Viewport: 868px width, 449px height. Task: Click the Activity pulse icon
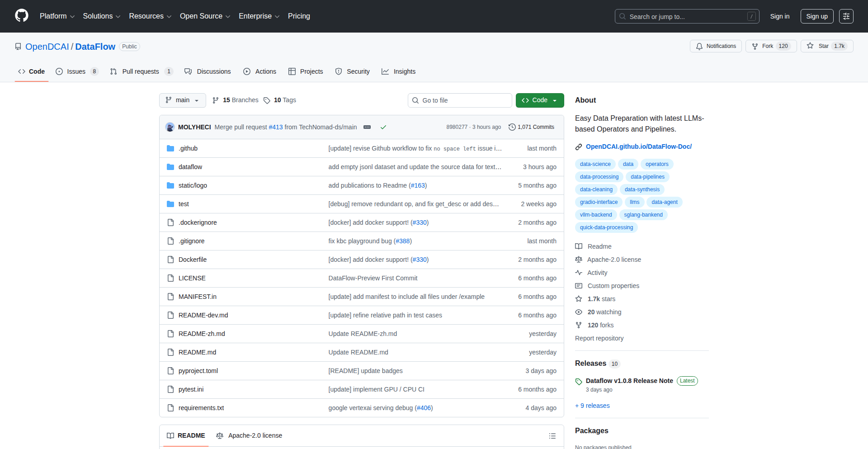[x=579, y=273]
